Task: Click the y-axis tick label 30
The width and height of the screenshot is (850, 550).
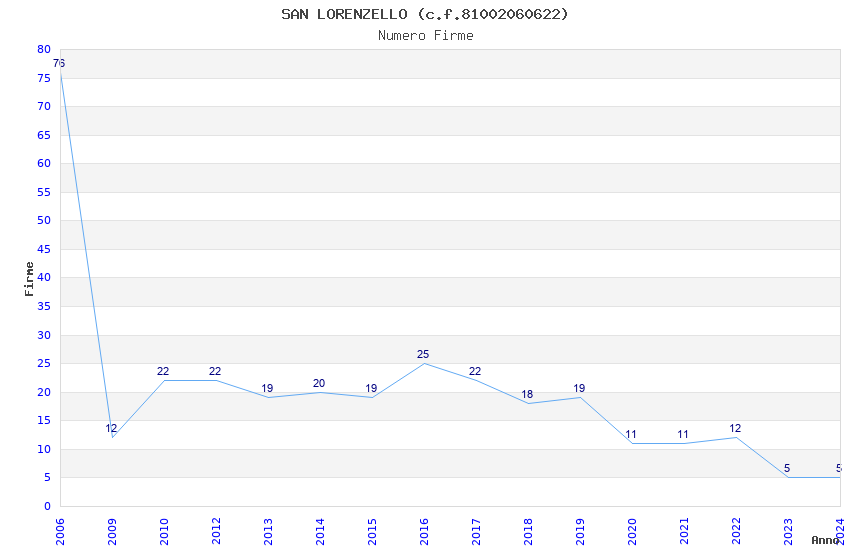Action: pos(44,335)
